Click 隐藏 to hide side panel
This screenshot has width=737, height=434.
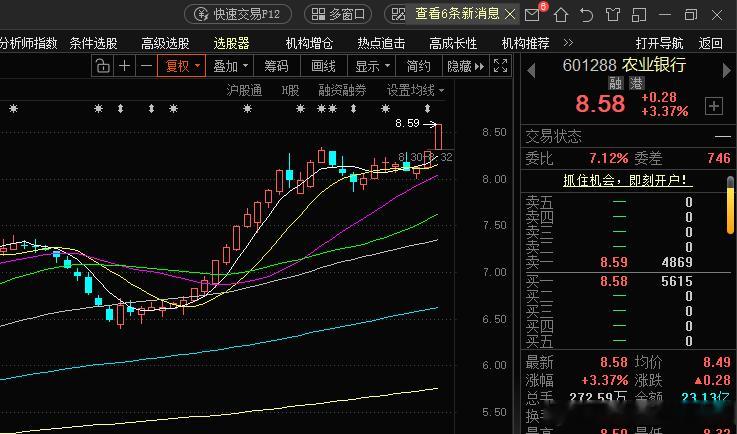click(x=465, y=66)
